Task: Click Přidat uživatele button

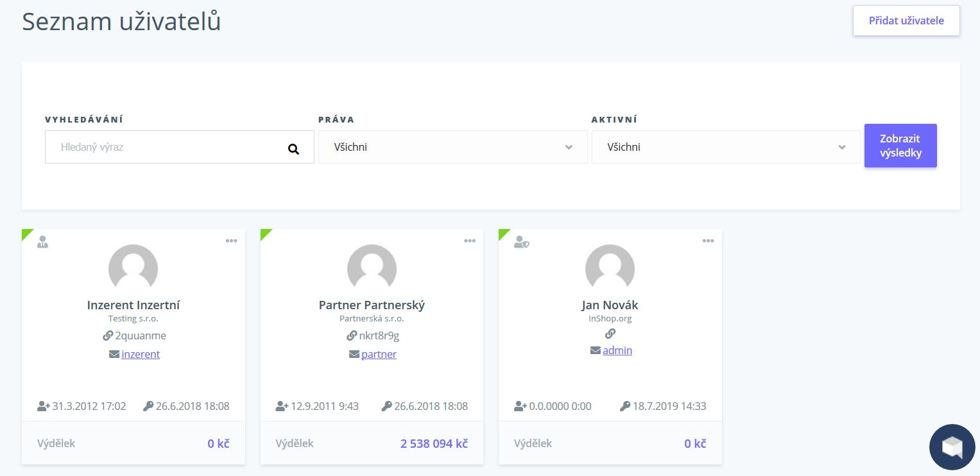Action: pyautogui.click(x=906, y=21)
